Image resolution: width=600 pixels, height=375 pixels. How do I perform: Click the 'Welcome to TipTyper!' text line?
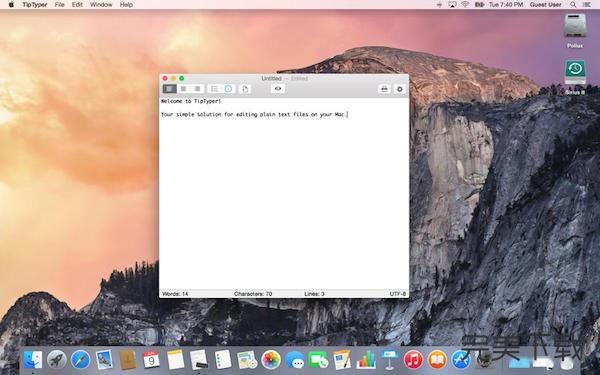pos(191,101)
